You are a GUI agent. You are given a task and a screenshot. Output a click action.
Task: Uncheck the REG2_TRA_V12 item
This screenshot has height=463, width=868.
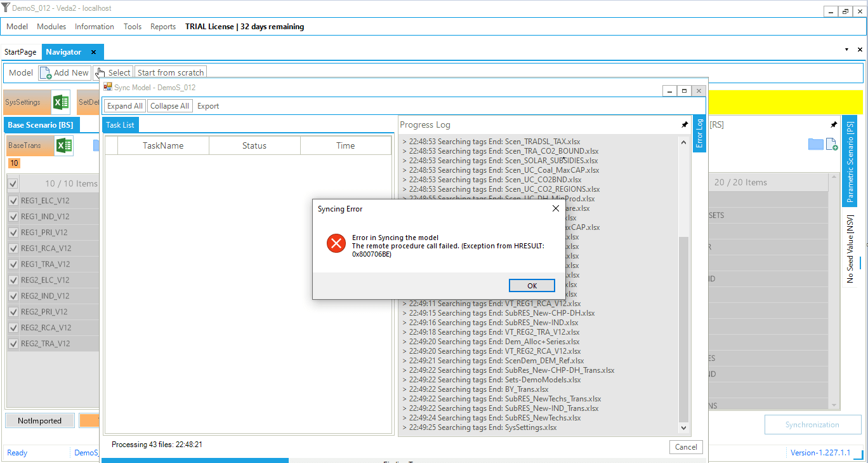tap(13, 343)
